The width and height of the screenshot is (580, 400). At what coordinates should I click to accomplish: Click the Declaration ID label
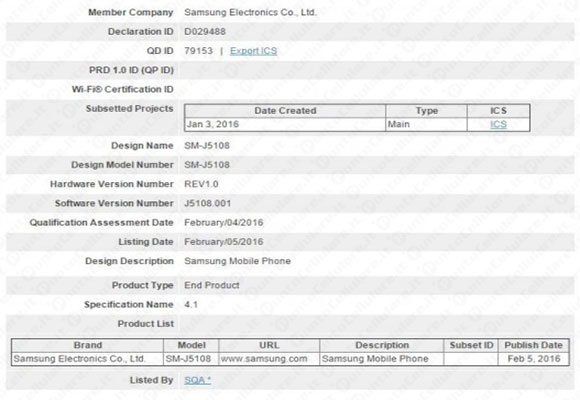(141, 31)
